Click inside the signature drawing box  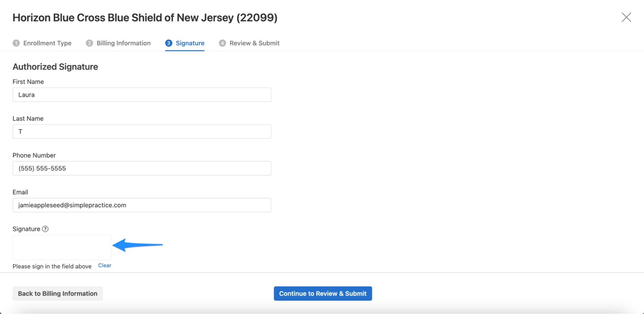pyautogui.click(x=62, y=247)
